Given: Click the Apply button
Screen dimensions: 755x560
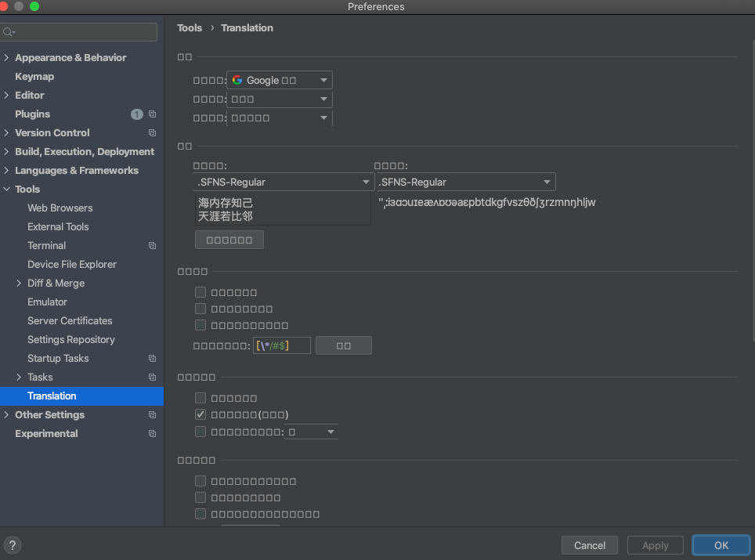Looking at the screenshot, I should click(655, 545).
